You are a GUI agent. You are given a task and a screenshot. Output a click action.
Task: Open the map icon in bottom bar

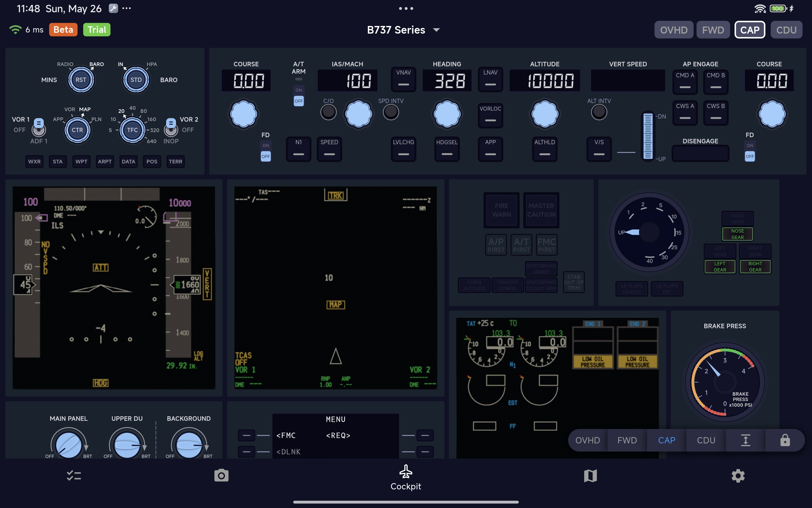590,476
